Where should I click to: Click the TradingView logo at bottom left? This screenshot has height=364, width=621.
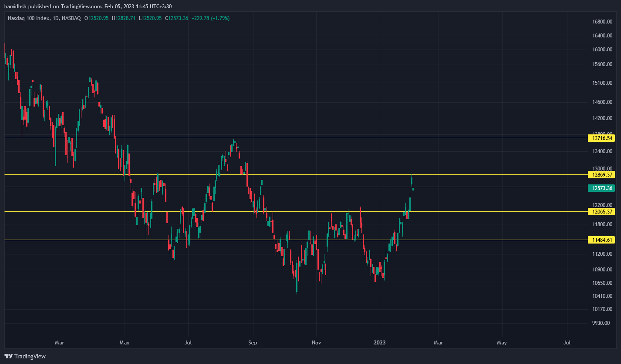[x=25, y=356]
